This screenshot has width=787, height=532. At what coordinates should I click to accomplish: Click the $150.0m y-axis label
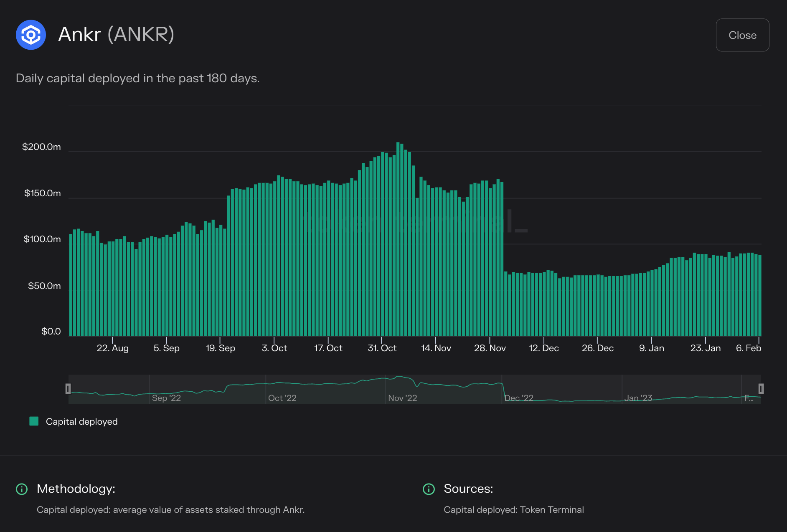coord(42,193)
